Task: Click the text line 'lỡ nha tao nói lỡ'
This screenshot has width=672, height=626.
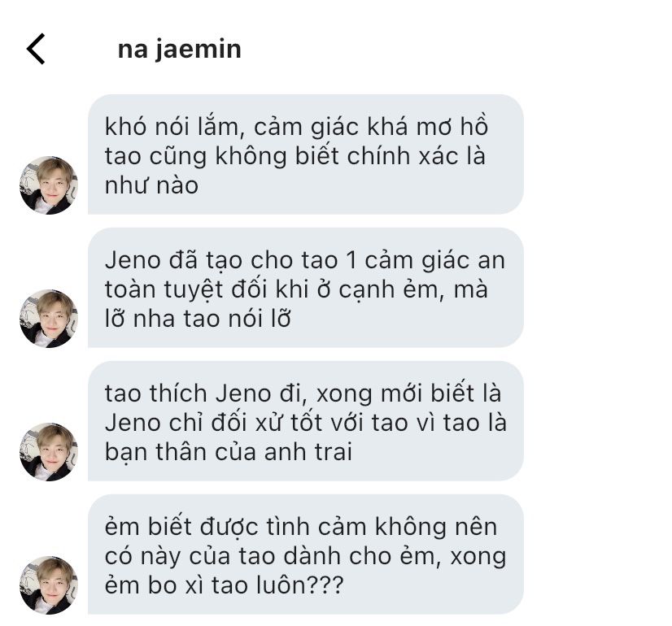Action: point(198,319)
